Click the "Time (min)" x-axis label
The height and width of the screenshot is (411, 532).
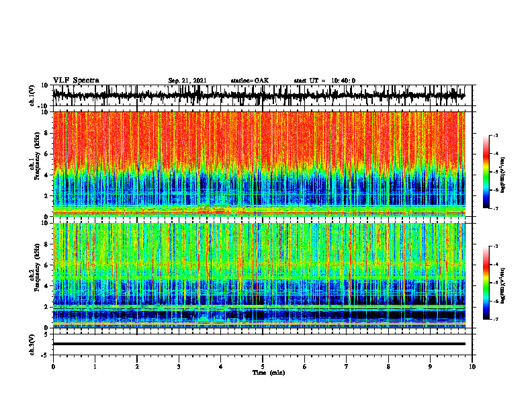click(x=269, y=373)
